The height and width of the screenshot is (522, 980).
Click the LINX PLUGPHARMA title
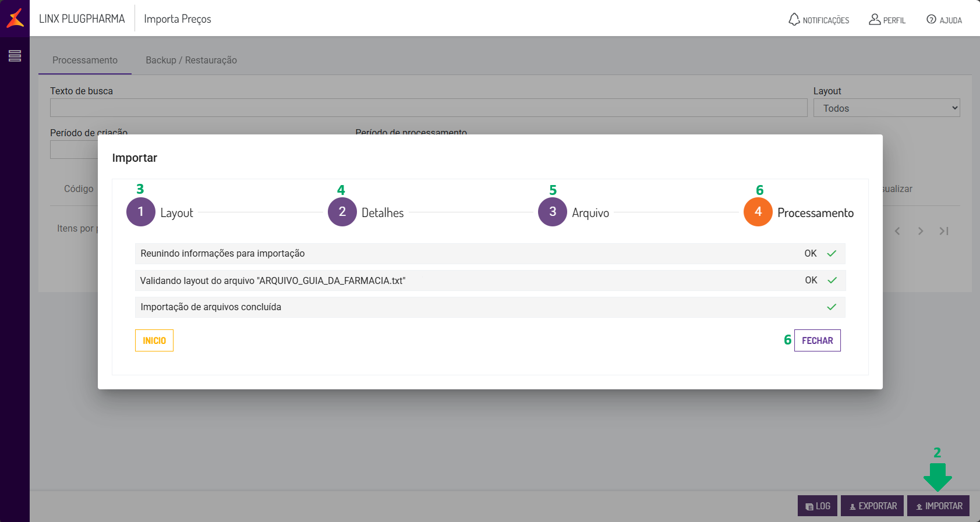82,19
